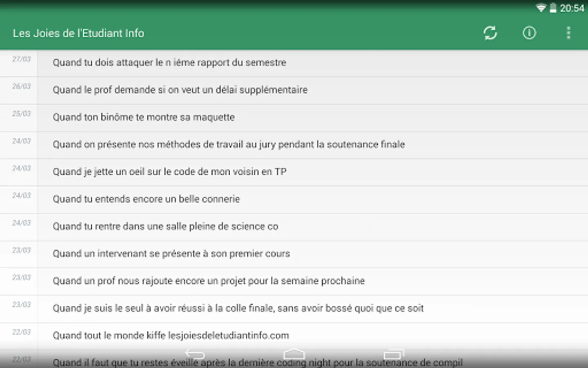Image resolution: width=588 pixels, height=368 pixels.
Task: Tap the refresh icon in the toolbar
Action: click(x=490, y=33)
